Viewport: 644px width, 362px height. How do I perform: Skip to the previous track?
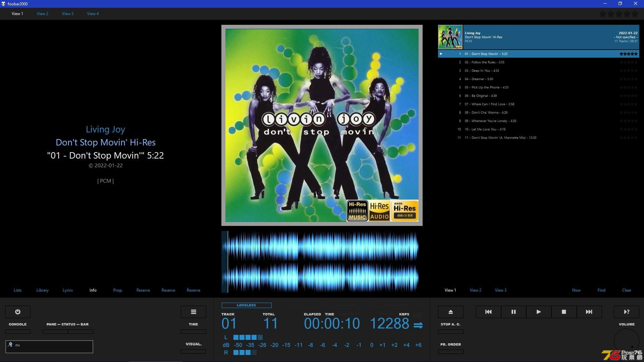coord(488,312)
